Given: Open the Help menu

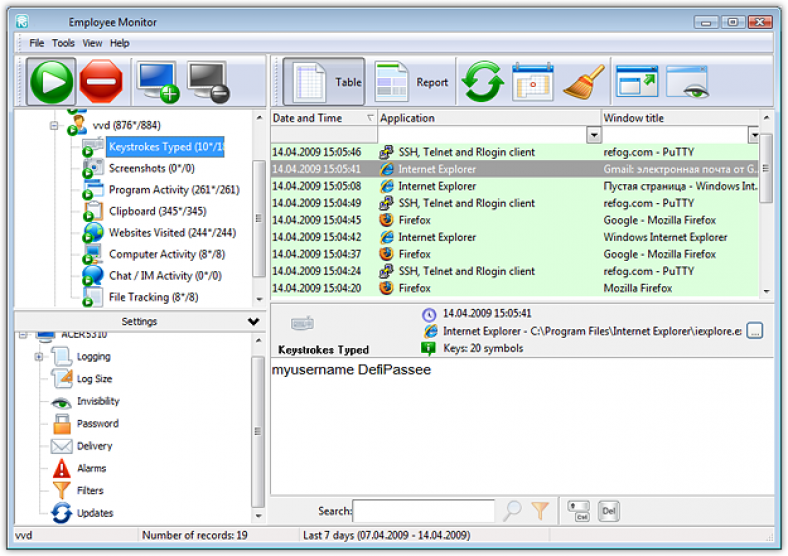Looking at the screenshot, I should (x=120, y=43).
